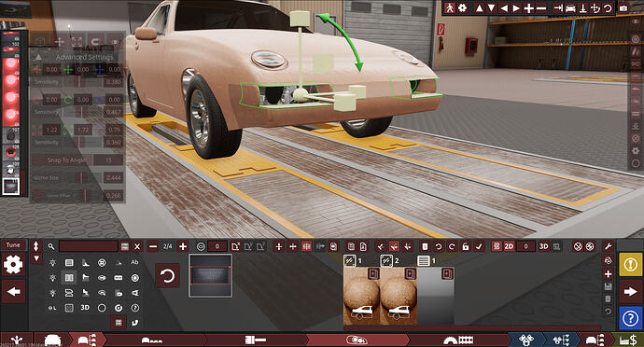
Task: Select the second body paint material swatch
Action: (x=399, y=296)
